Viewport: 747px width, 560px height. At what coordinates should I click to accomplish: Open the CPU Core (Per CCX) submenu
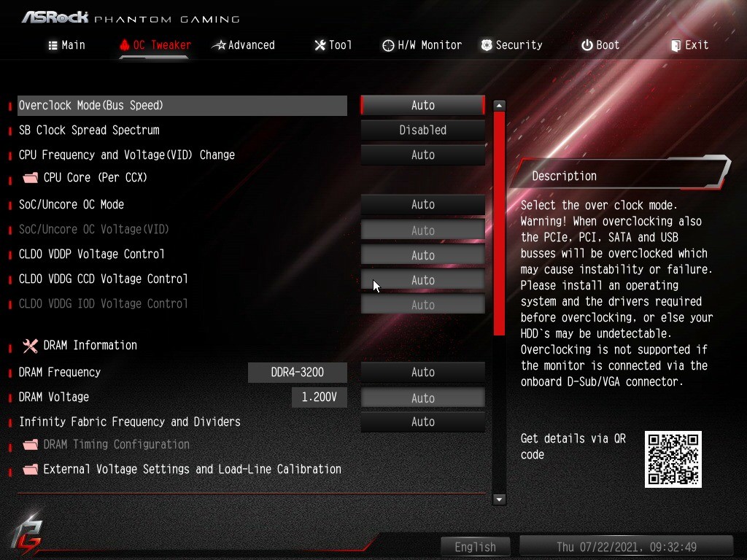pos(96,178)
